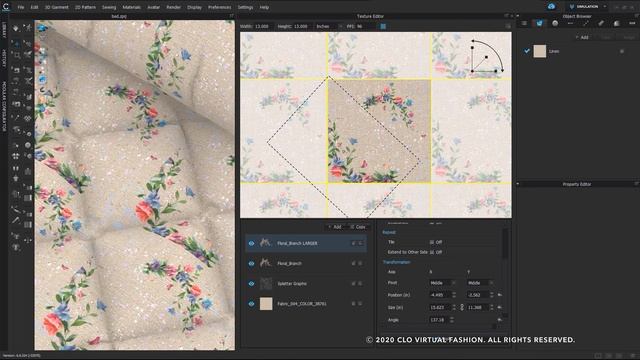This screenshot has height=360, width=640.
Task: Open the Sewing menu
Action: point(109,7)
